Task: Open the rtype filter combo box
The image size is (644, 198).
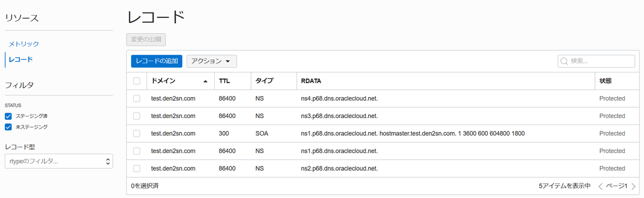Action: (58, 161)
